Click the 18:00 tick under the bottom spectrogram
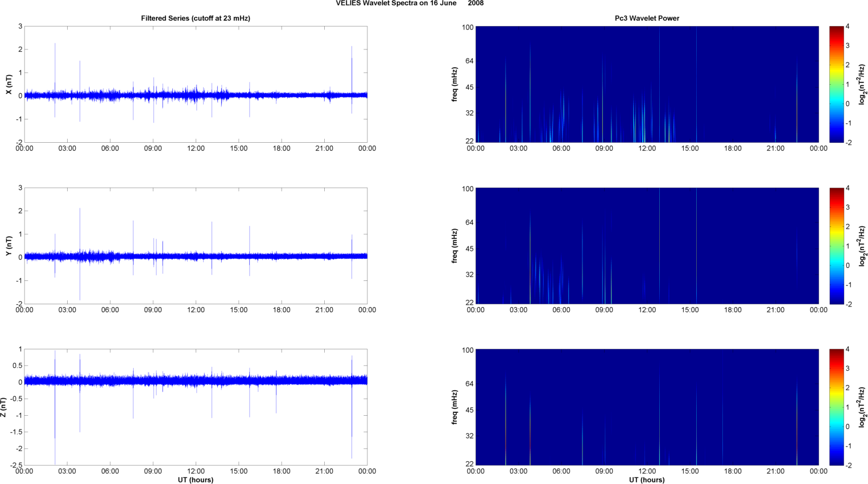The height and width of the screenshot is (484, 868). tap(733, 471)
